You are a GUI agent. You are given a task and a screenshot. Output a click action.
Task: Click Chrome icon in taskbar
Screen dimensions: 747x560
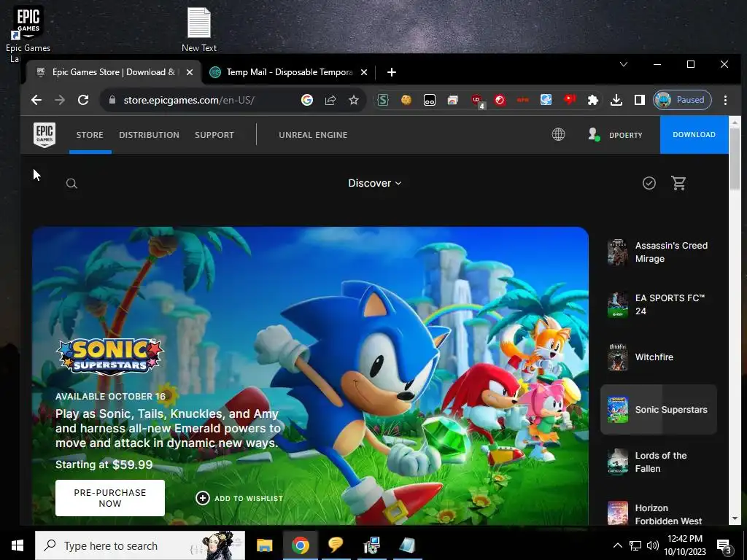coord(300,545)
